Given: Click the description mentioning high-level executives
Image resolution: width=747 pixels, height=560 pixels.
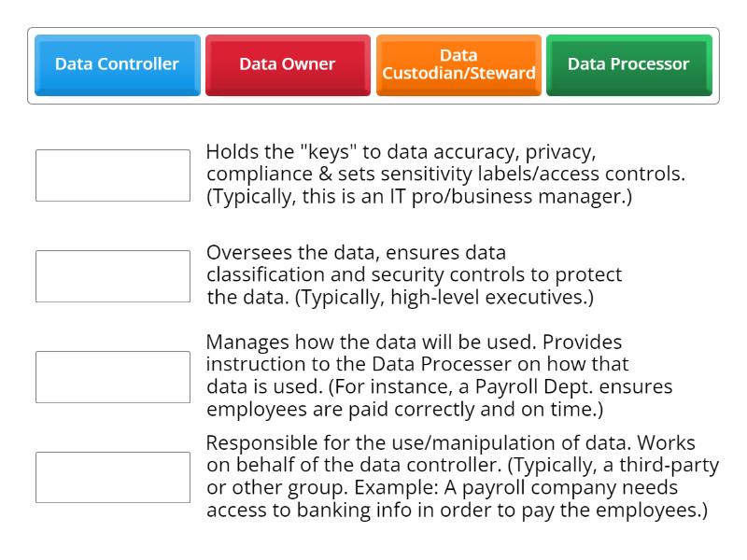Looking at the screenshot, I should tap(392, 274).
